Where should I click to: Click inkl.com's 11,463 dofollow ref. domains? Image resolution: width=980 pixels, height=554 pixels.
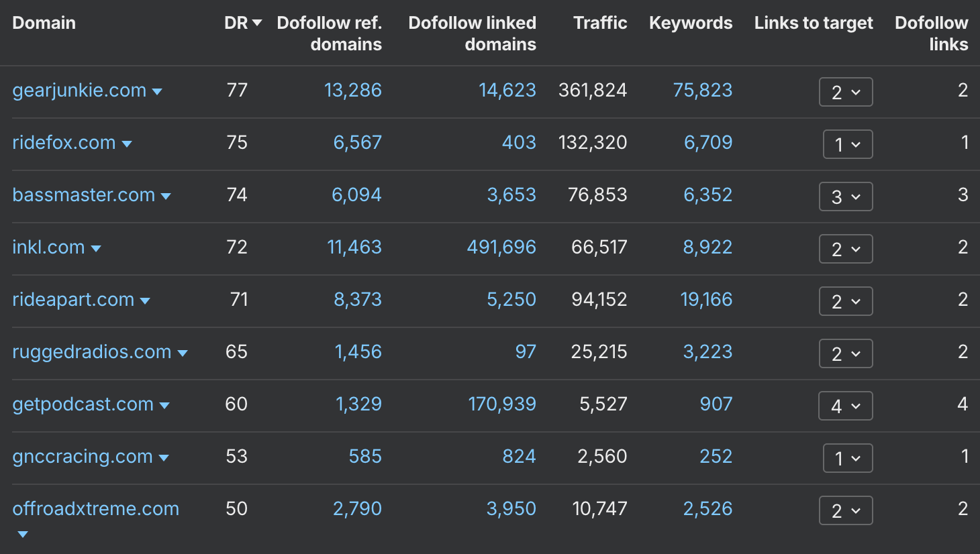354,247
